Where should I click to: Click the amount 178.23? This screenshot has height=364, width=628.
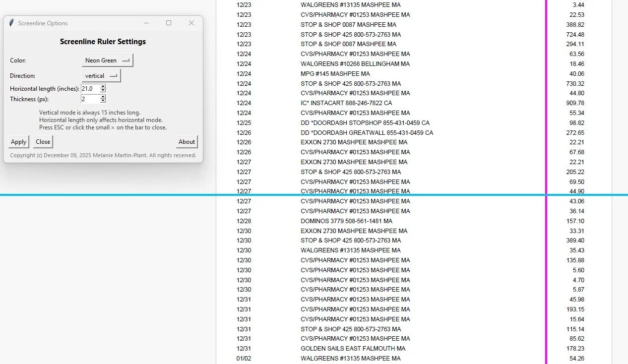point(575,349)
